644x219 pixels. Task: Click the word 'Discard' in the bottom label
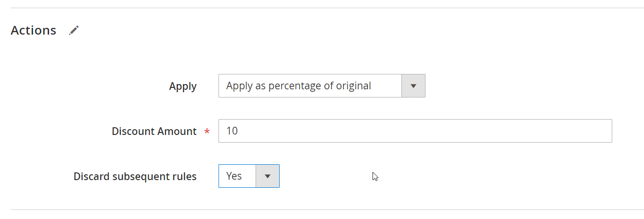pos(93,177)
